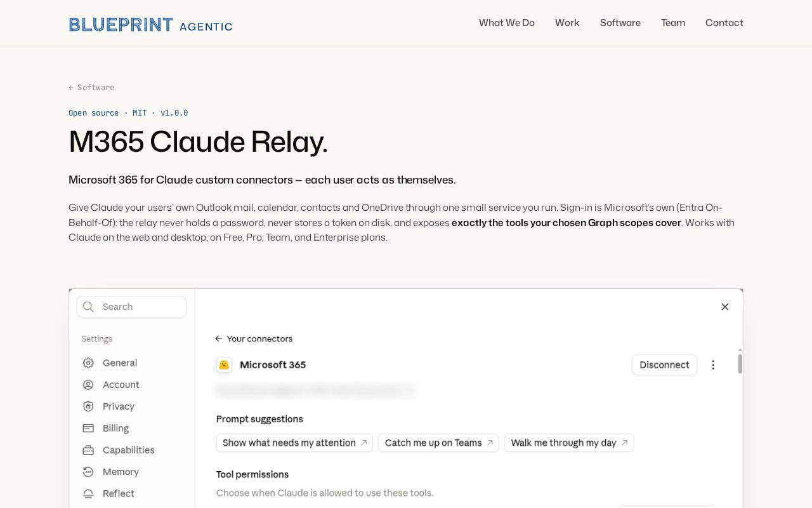Click the M365 Claude Relay heading

pos(198,142)
